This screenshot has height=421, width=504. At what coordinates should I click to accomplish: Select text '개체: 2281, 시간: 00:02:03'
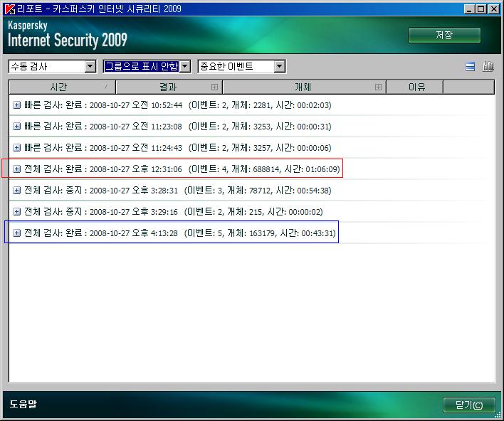click(x=280, y=105)
